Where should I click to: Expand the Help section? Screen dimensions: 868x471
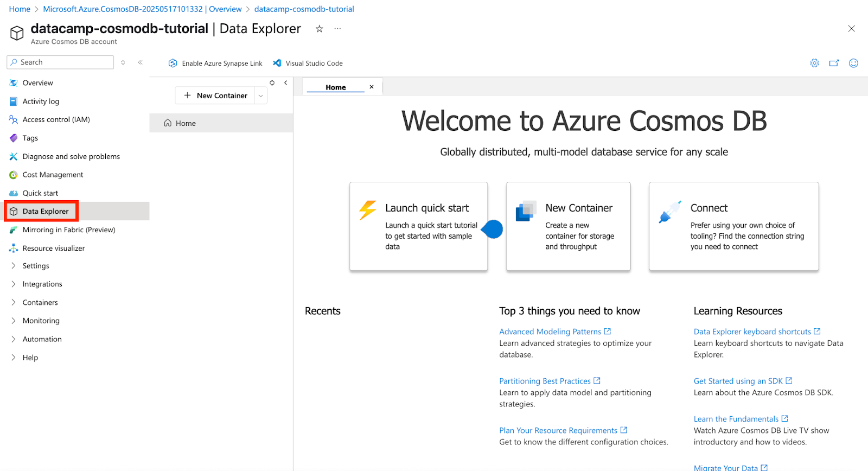point(14,358)
